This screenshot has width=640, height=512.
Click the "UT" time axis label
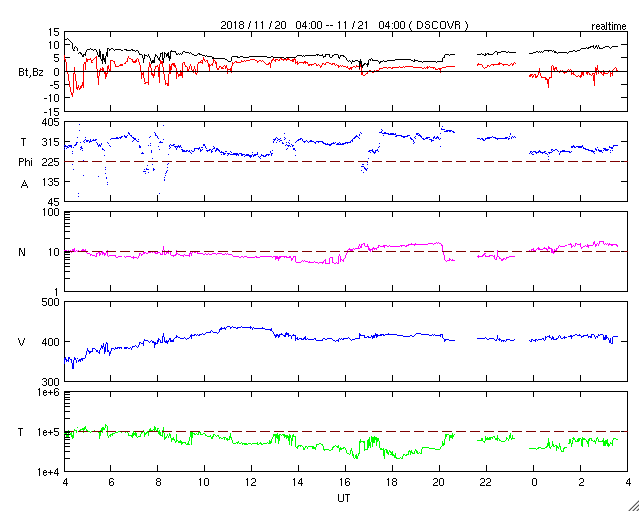344,498
